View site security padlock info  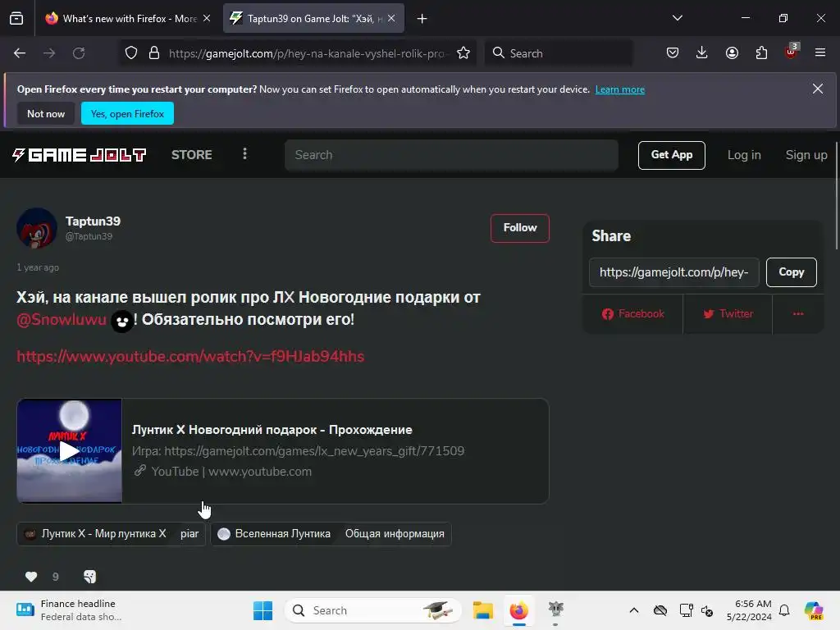point(154,53)
